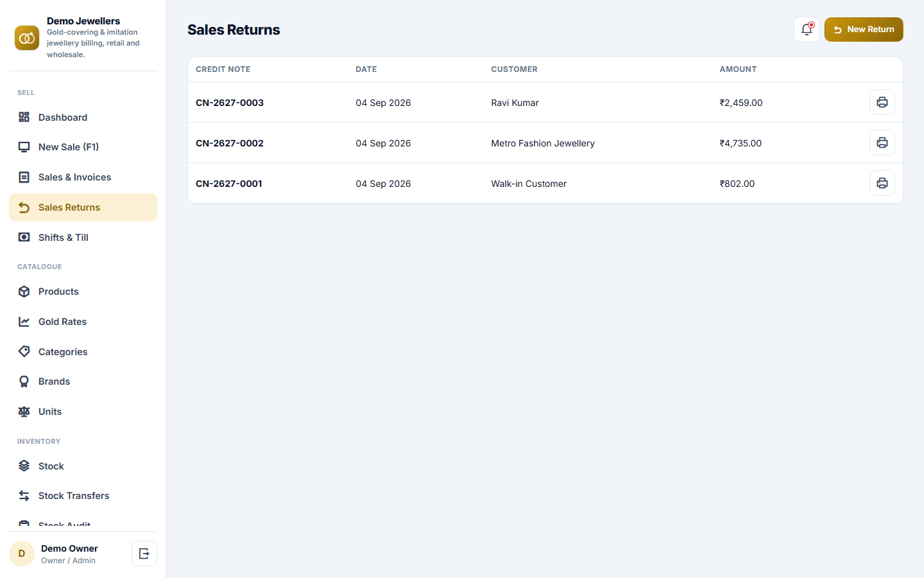Click the Sales & Invoices receipt icon

pyautogui.click(x=24, y=177)
